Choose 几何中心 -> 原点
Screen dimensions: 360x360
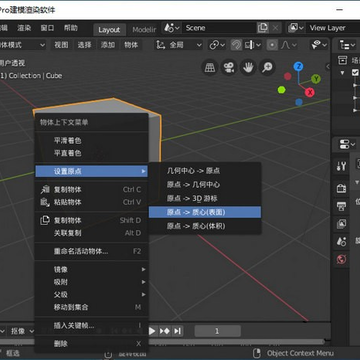point(205,171)
